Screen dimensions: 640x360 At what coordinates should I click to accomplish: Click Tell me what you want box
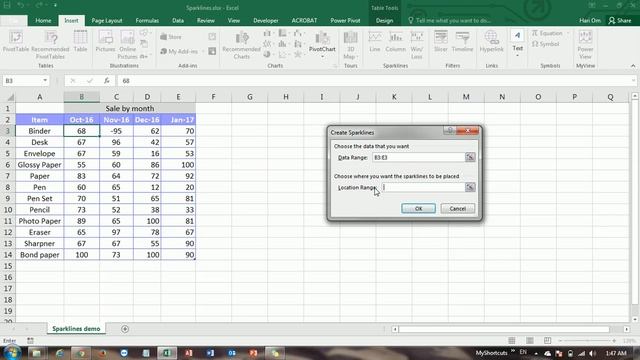(x=449, y=20)
